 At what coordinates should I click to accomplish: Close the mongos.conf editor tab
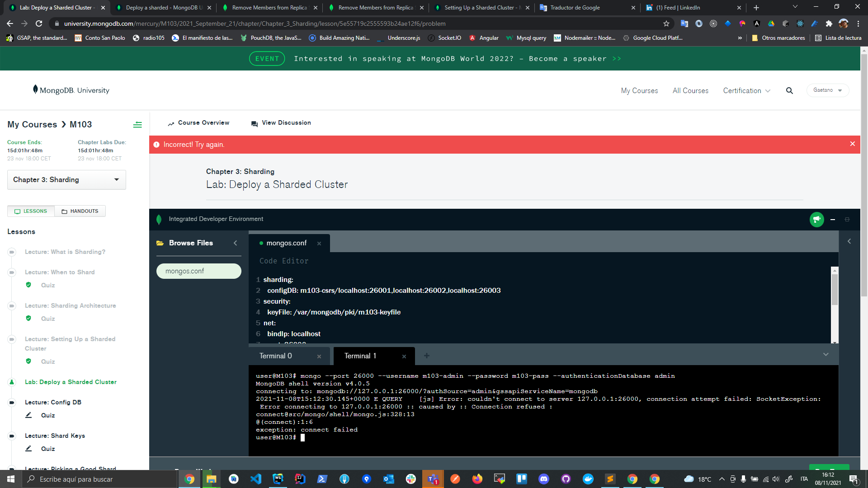point(319,244)
